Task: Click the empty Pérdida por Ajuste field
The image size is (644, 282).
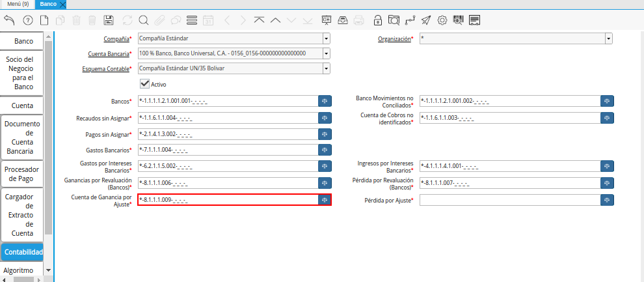Action: pyautogui.click(x=509, y=200)
